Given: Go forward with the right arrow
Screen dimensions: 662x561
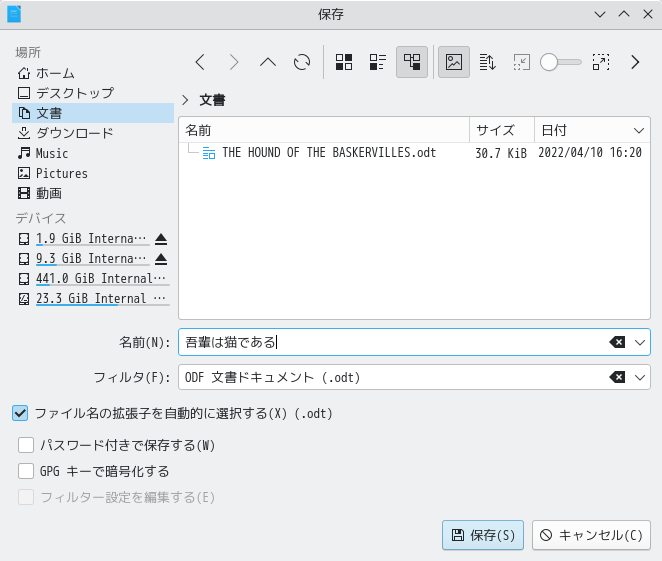Looking at the screenshot, I should coord(234,62).
